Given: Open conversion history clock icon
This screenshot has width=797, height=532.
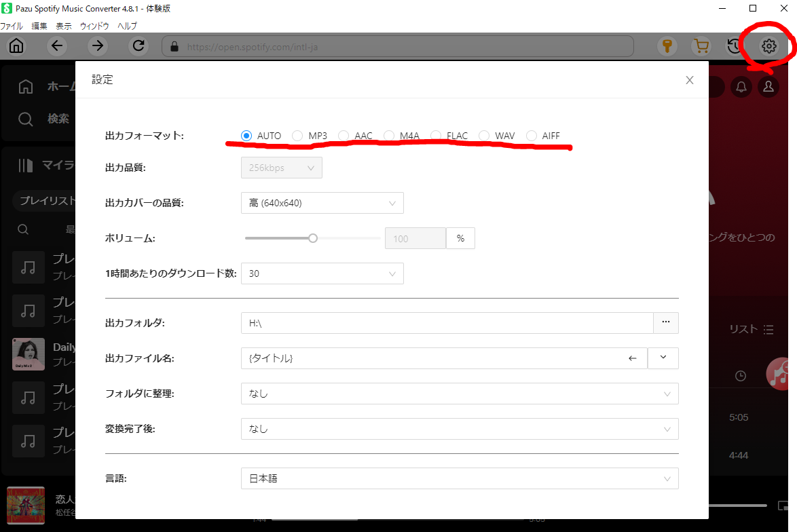Looking at the screenshot, I should pos(734,46).
